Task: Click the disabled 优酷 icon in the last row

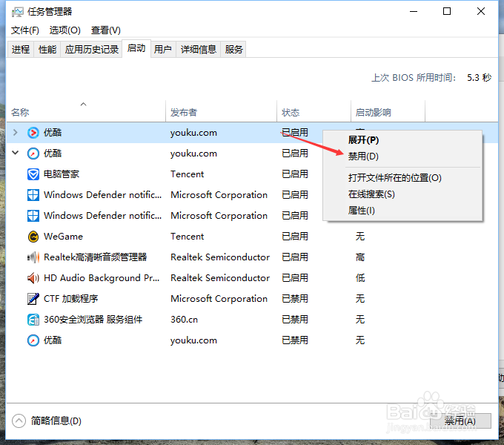Action: click(x=33, y=340)
